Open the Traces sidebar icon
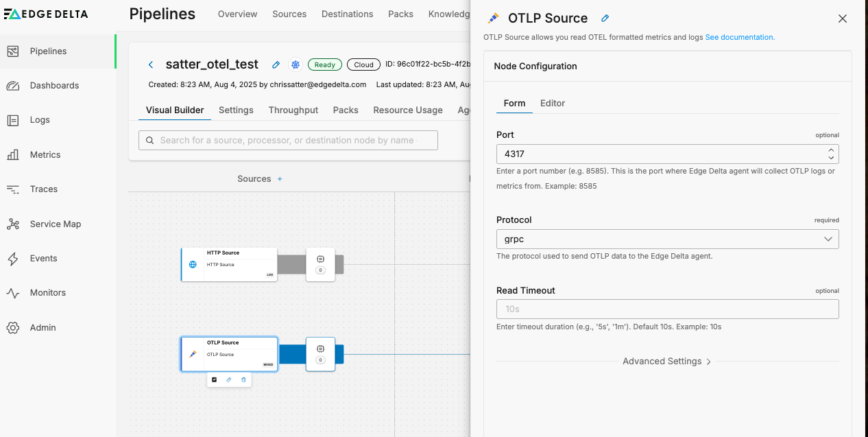868x437 pixels. pos(13,189)
